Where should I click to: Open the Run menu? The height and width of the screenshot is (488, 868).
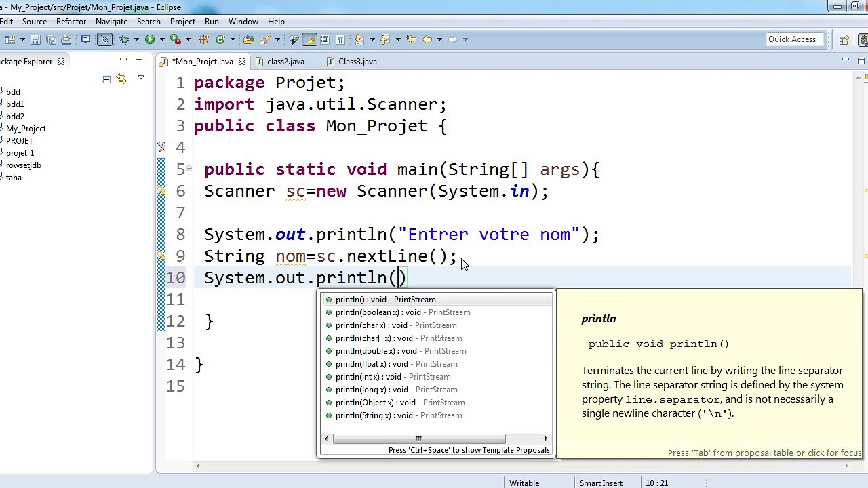(212, 22)
